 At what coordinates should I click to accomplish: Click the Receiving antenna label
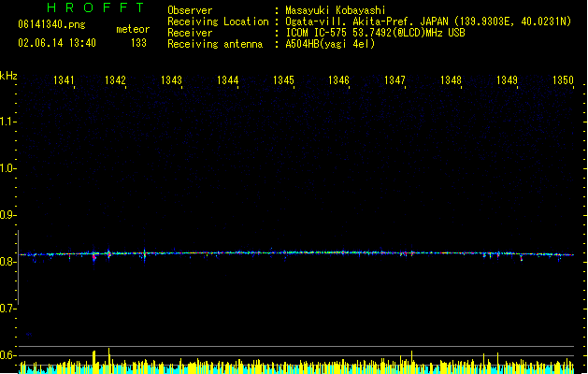(x=215, y=44)
